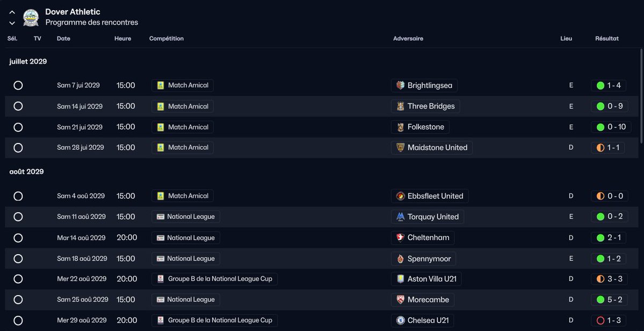Select the Spennymoor match radio button
This screenshot has height=331, width=644.
tap(18, 258)
